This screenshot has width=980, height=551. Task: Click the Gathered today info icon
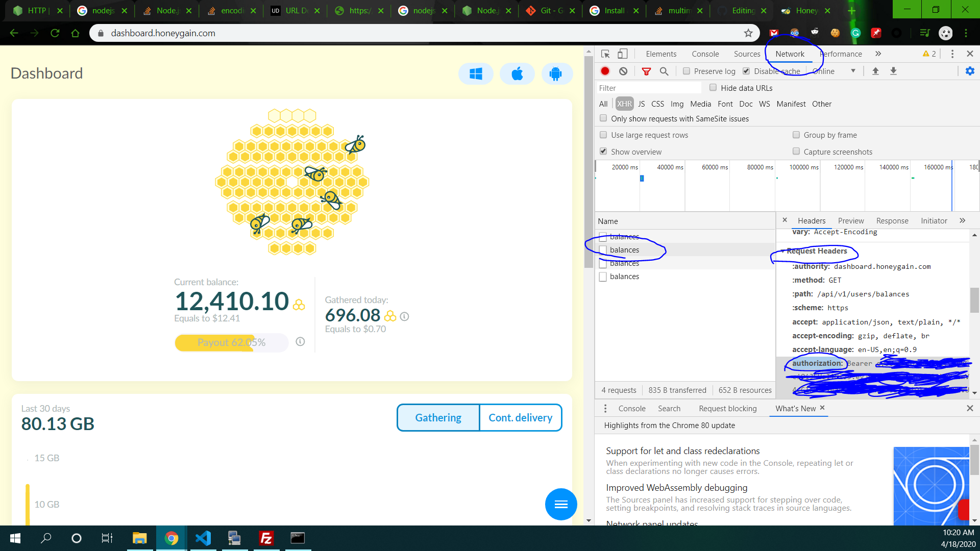click(x=404, y=316)
